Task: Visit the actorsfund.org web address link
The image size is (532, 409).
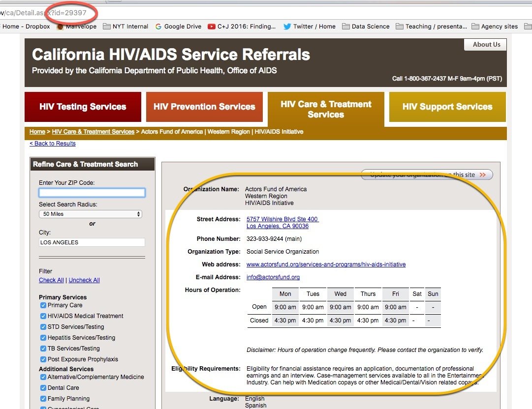Action: (326, 264)
